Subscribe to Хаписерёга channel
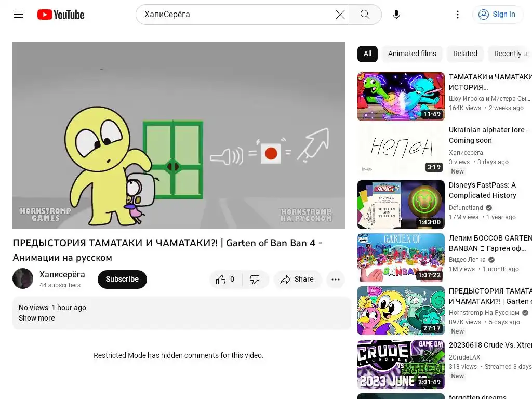Viewport: 532px width, 399px height. tap(122, 279)
